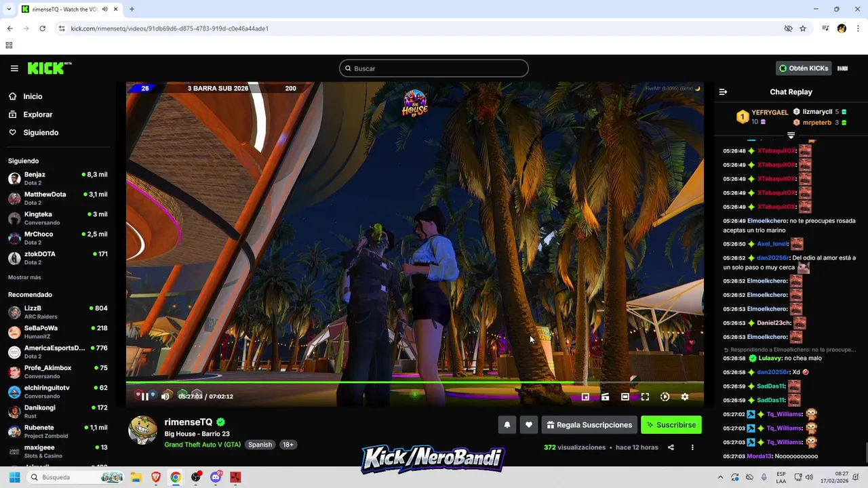Click Axel_lonel username in chat
868x488 pixels.
pyautogui.click(x=772, y=244)
